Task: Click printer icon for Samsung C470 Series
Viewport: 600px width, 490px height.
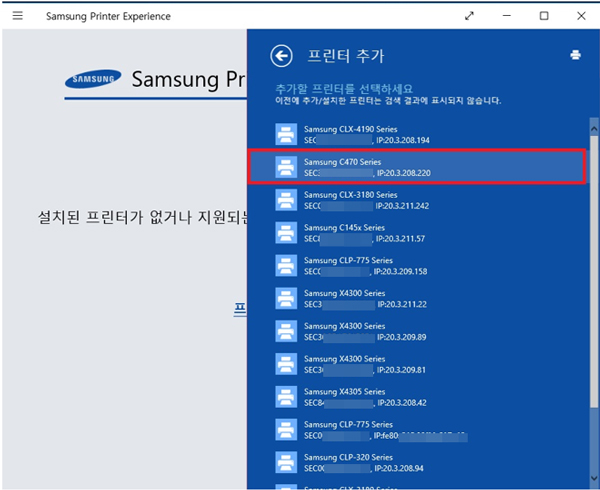Action: (286, 167)
